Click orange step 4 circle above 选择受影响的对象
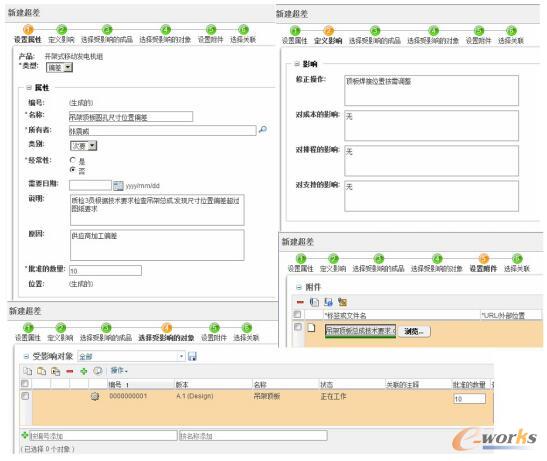Image resolution: width=547 pixels, height=461 pixels. pos(167,327)
